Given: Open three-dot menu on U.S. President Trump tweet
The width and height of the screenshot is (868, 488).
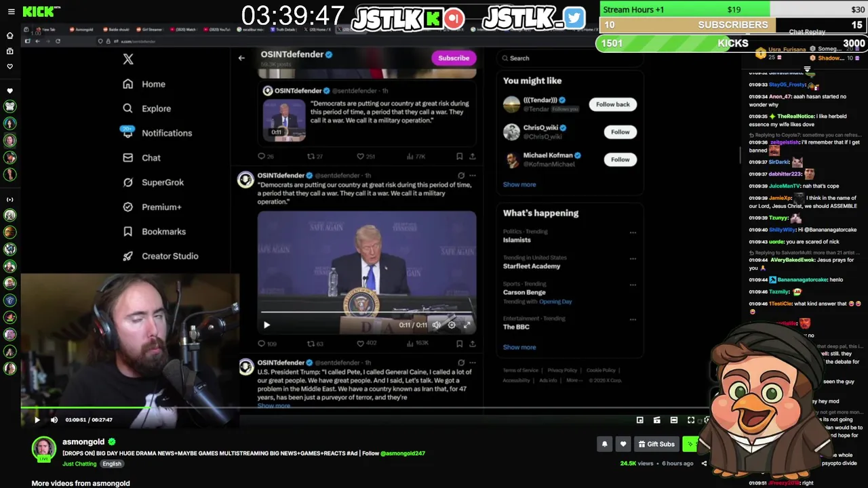Looking at the screenshot, I should point(473,363).
